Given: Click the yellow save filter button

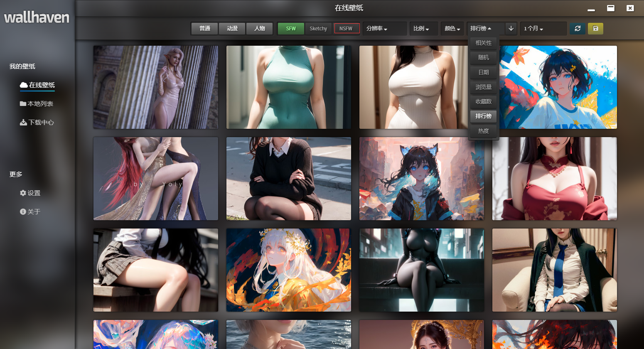Looking at the screenshot, I should 595,29.
